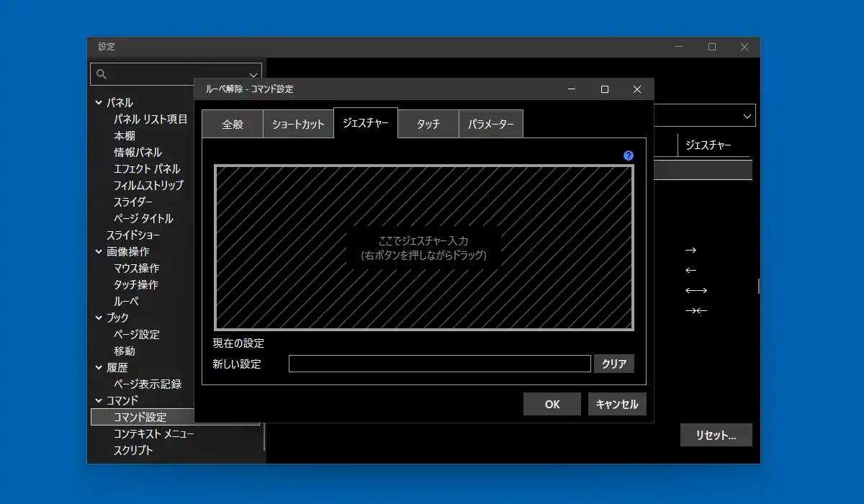Focus the 新しい設定 input field
864x504 pixels.
click(440, 364)
